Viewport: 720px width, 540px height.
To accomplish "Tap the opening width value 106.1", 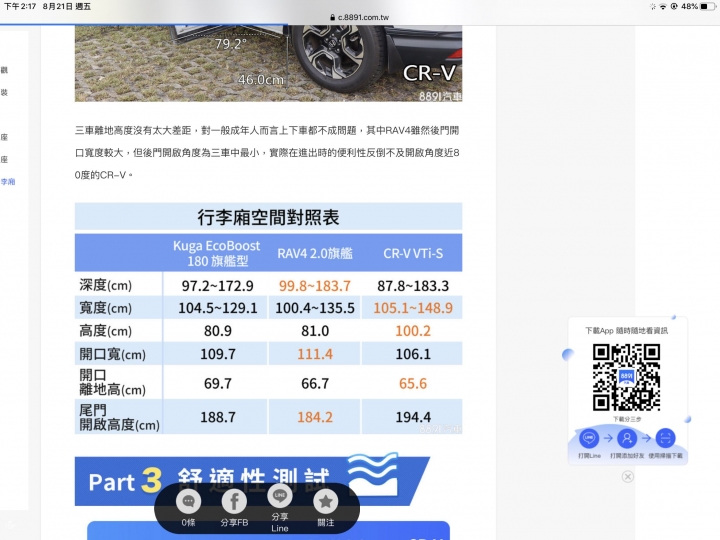I will click(413, 354).
